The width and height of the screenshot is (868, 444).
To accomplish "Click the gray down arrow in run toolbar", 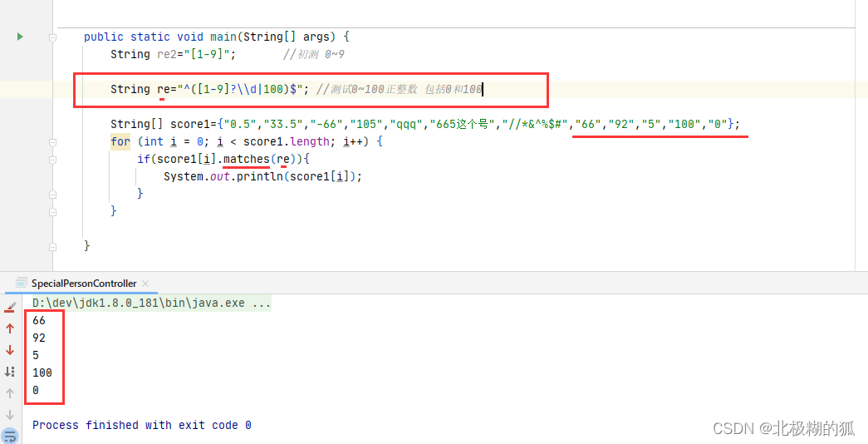I will (x=10, y=415).
